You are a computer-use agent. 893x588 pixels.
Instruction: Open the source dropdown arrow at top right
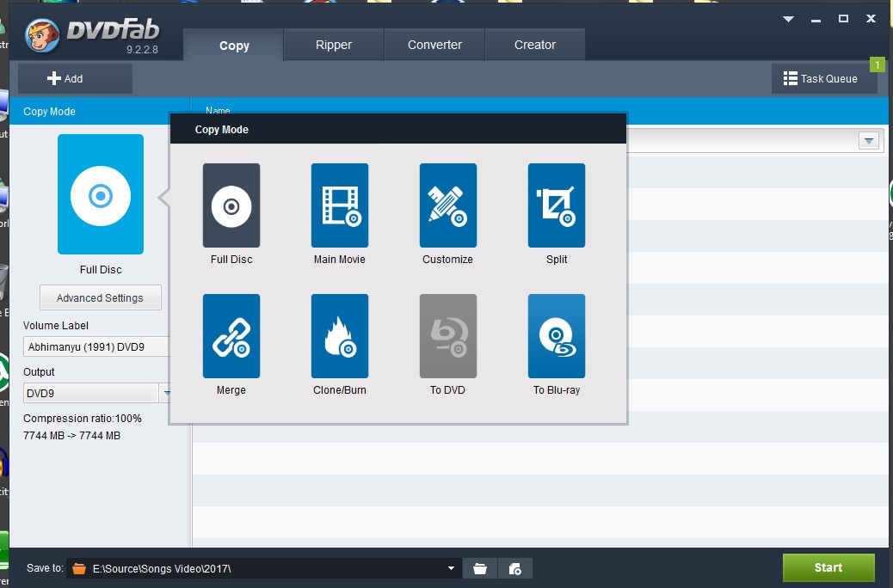(869, 141)
